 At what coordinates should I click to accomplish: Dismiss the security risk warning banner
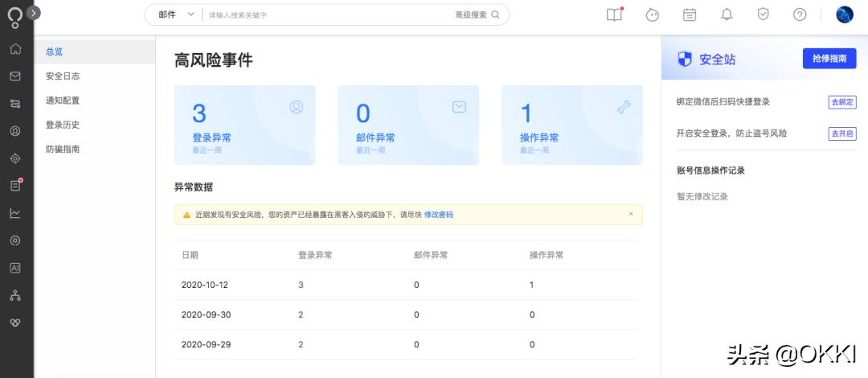(x=631, y=213)
